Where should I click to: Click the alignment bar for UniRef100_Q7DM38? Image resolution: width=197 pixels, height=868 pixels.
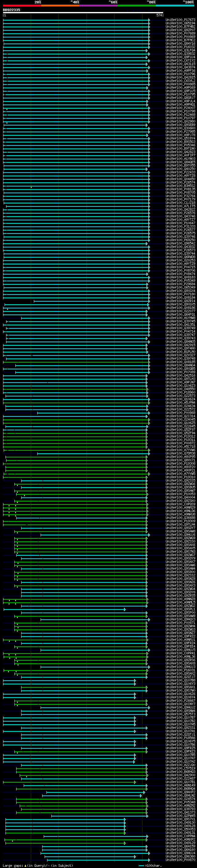click(x=93, y=454)
